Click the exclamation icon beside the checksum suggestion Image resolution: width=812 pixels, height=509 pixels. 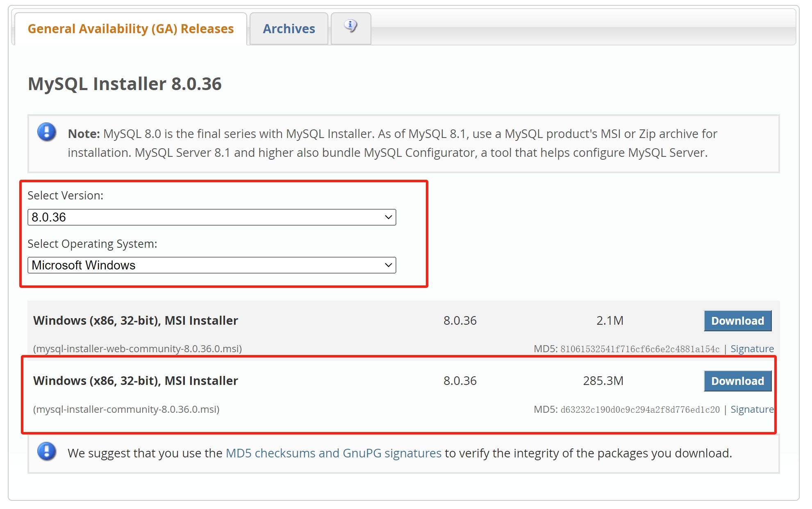coord(47,452)
